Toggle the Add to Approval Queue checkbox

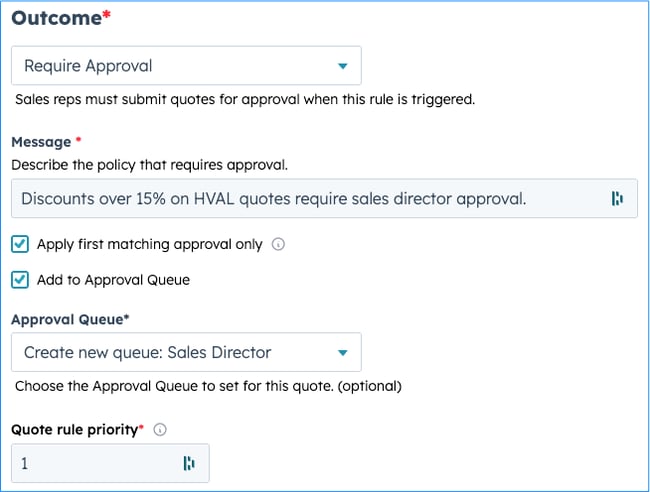[20, 280]
